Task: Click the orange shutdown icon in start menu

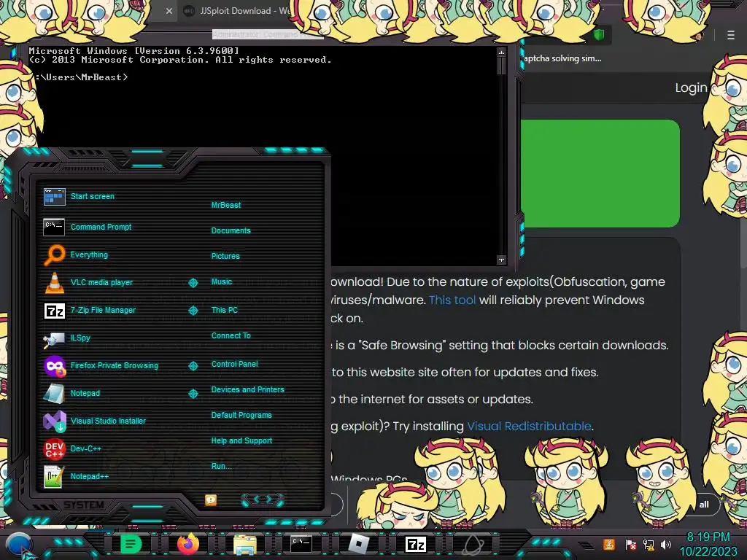Action: [x=211, y=500]
